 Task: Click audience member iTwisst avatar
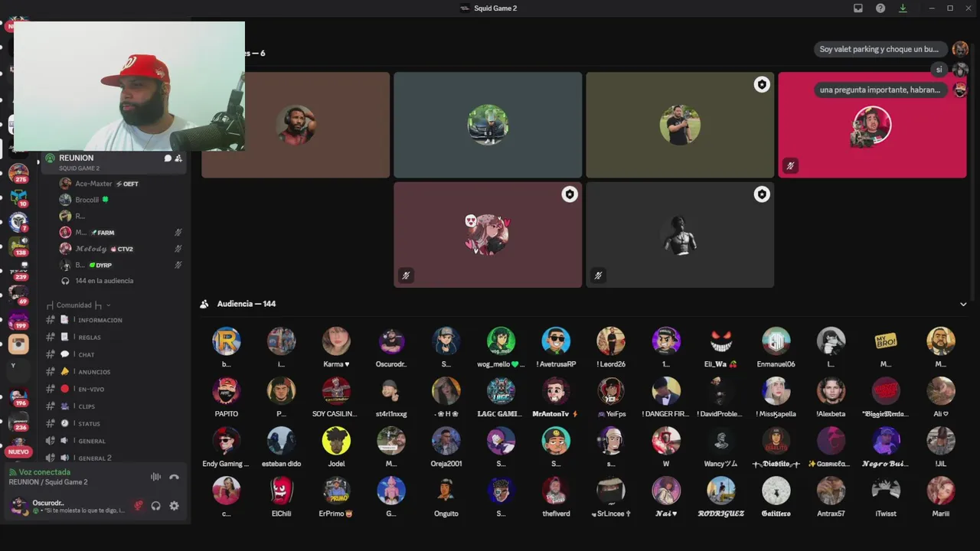pos(886,491)
